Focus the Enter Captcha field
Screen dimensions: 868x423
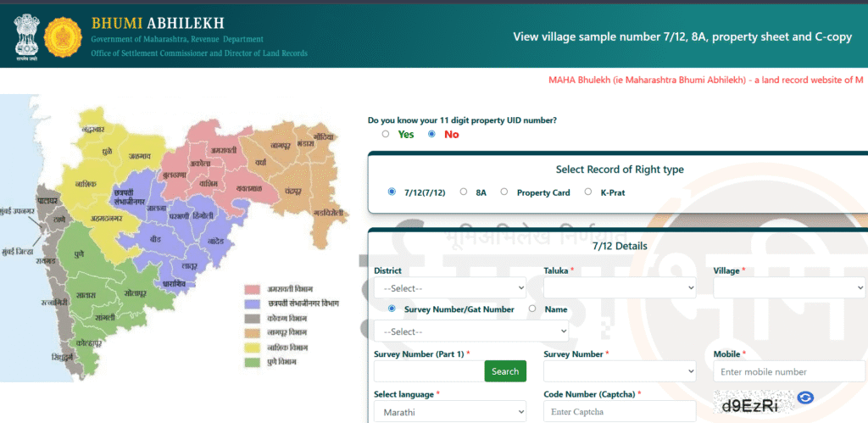620,412
